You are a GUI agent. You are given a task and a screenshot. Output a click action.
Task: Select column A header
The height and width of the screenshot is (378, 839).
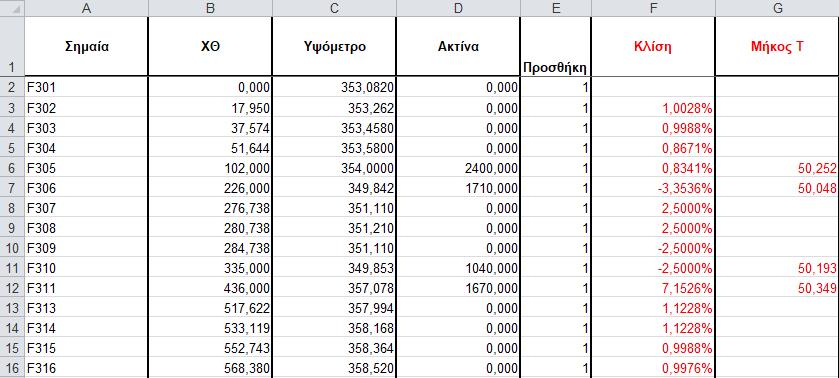pos(86,8)
